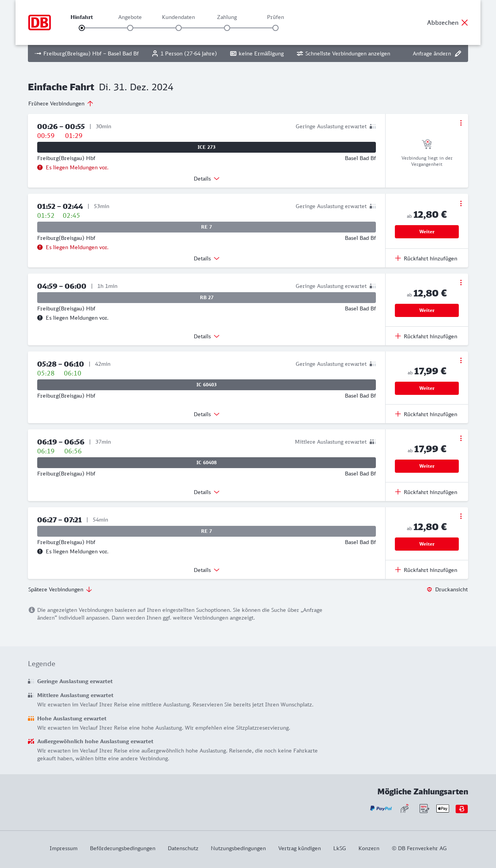
Task: Open the Schnellste Verbindungen anzeigen filter
Action: click(343, 53)
